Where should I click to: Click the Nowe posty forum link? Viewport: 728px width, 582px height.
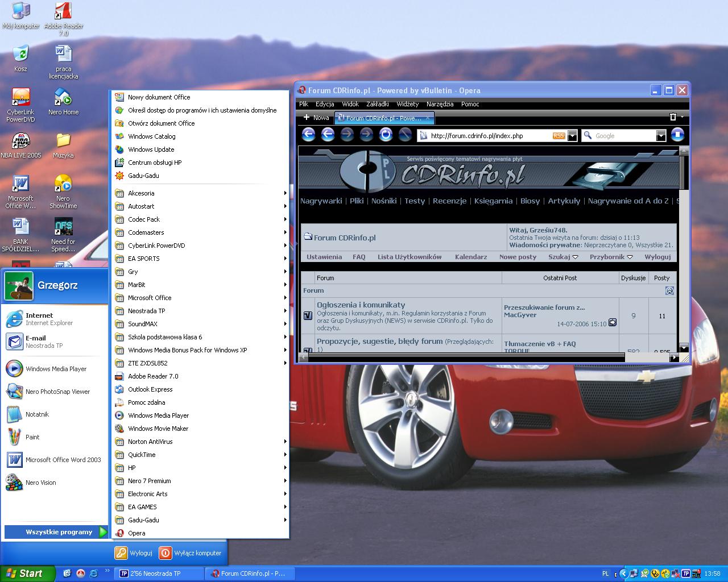[x=518, y=257]
